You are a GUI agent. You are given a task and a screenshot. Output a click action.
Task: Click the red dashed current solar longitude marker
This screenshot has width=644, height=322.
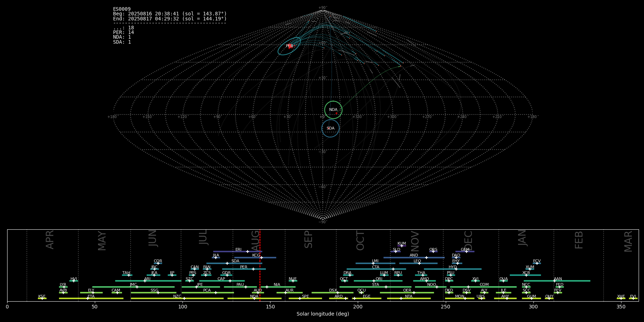tap(260, 265)
